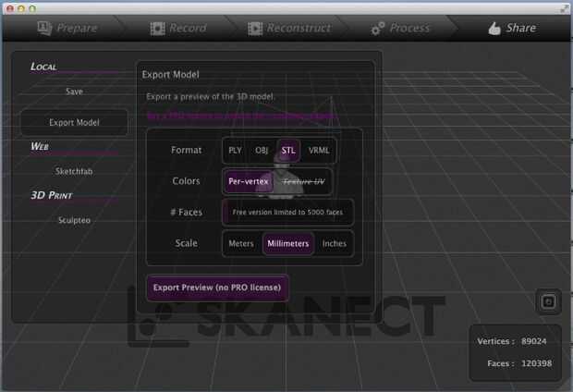Open the Process tab

pyautogui.click(x=400, y=28)
